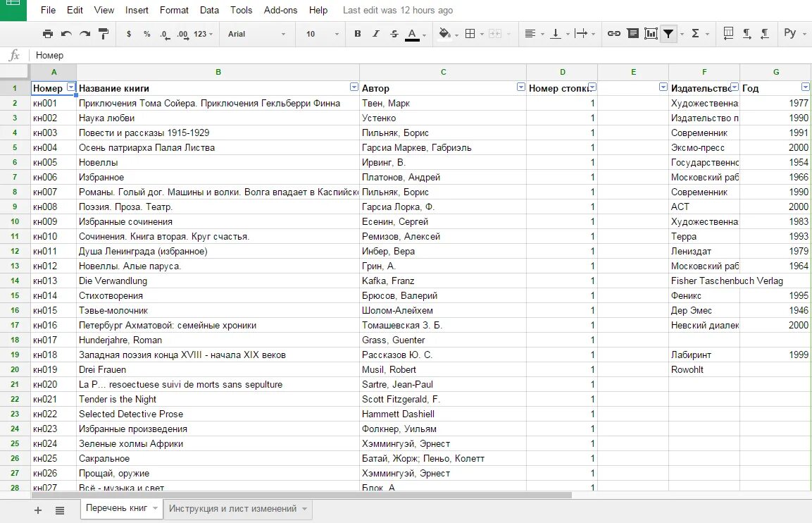Open filter dropdown in Автор header
Image resolution: width=812 pixels, height=523 pixels.
(521, 87)
